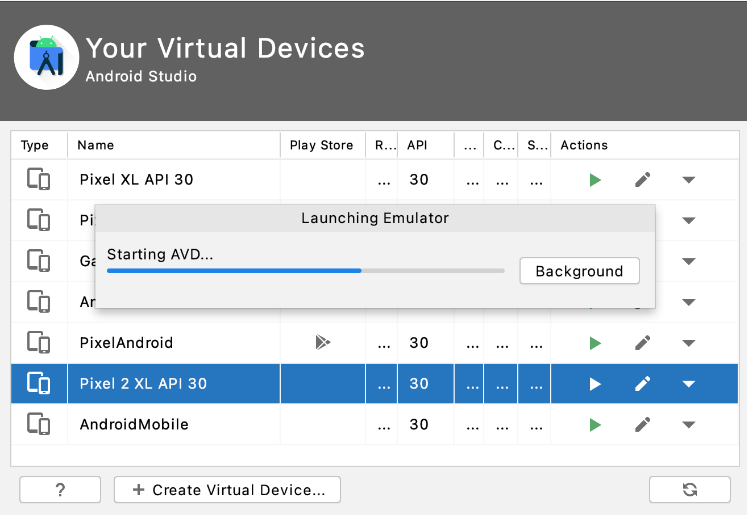Click the second row device type icon
Viewport: 747px width, 515px height.
point(38,220)
